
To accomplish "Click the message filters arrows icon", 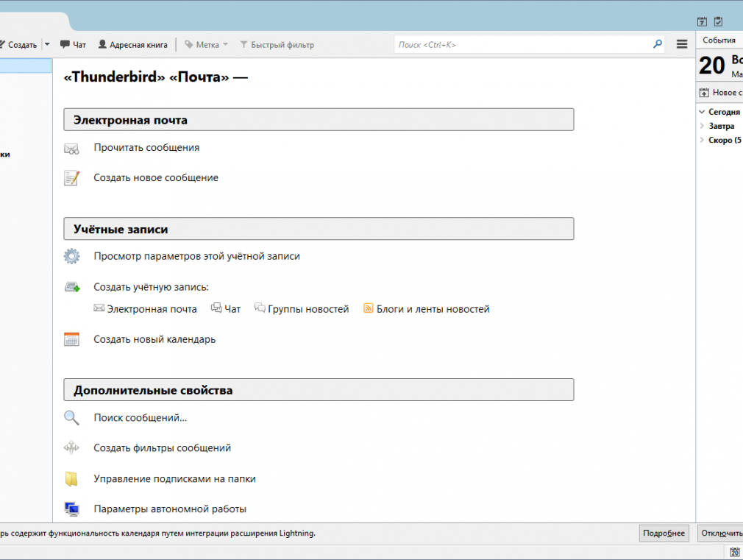I will 71,447.
